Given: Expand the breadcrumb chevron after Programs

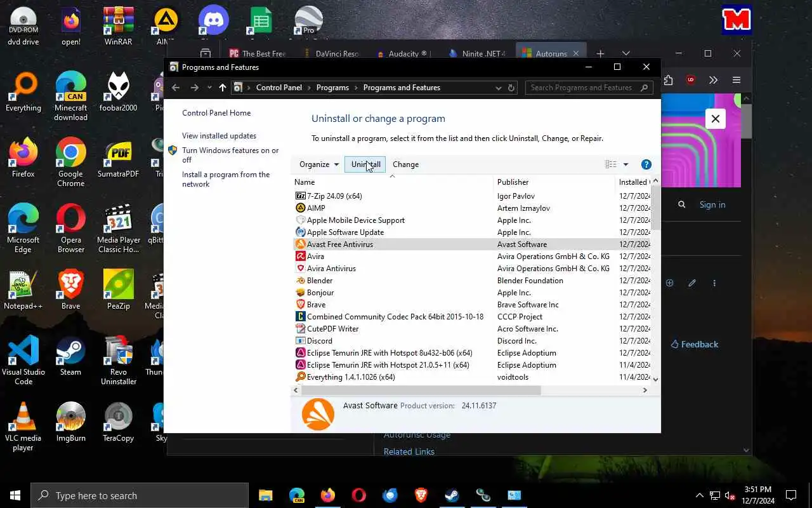Looking at the screenshot, I should pyautogui.click(x=356, y=88).
